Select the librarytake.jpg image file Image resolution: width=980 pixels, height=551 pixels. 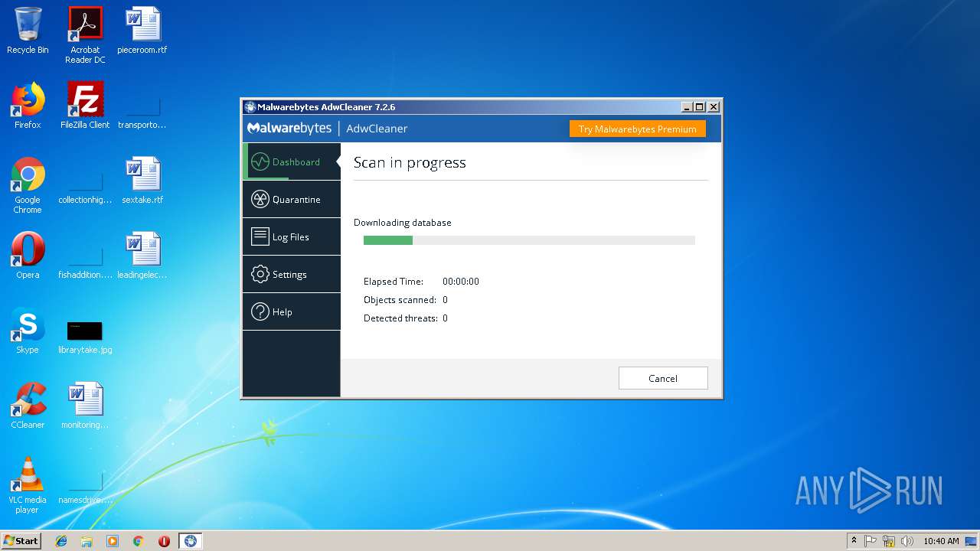tap(85, 337)
